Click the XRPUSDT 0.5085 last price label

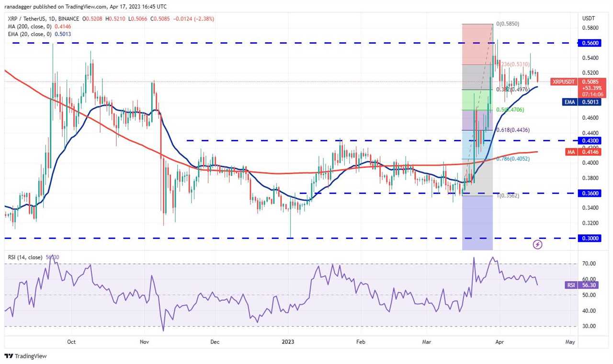578,81
